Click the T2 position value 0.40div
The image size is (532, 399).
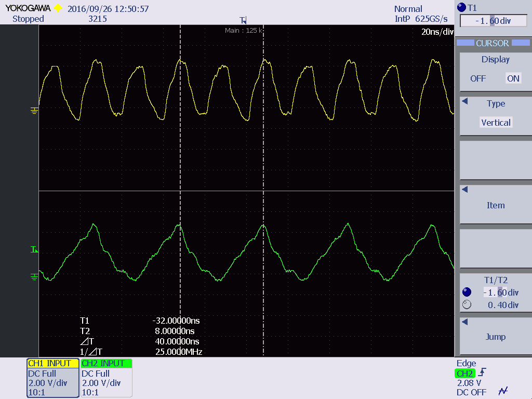click(x=503, y=305)
